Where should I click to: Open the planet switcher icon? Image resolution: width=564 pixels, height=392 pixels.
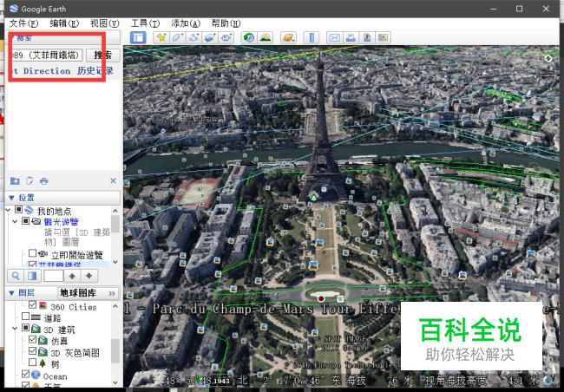[x=288, y=37]
